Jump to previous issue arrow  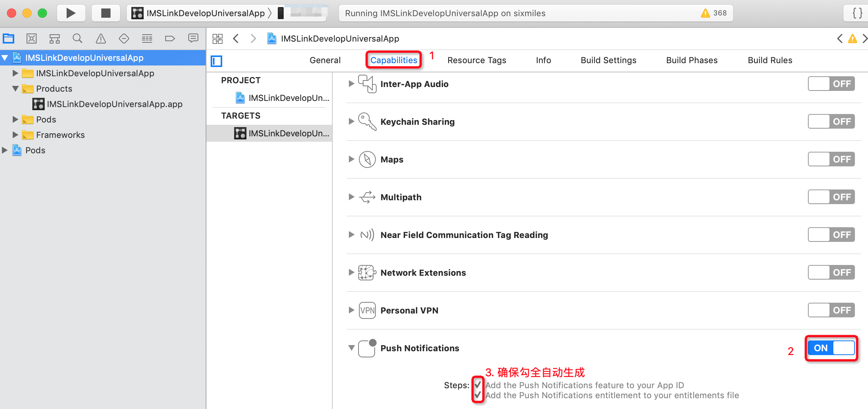(840, 39)
